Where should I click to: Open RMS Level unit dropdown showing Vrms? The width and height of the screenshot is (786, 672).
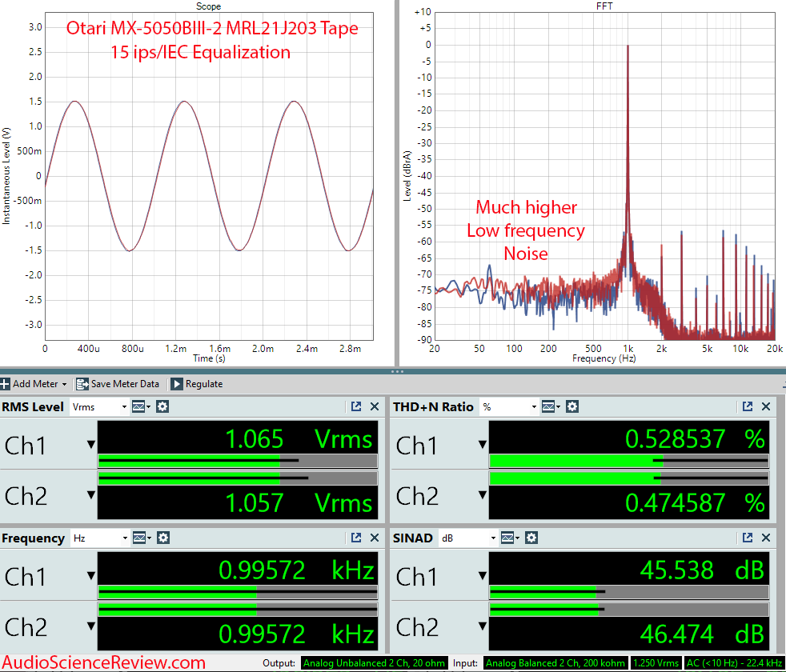(99, 407)
